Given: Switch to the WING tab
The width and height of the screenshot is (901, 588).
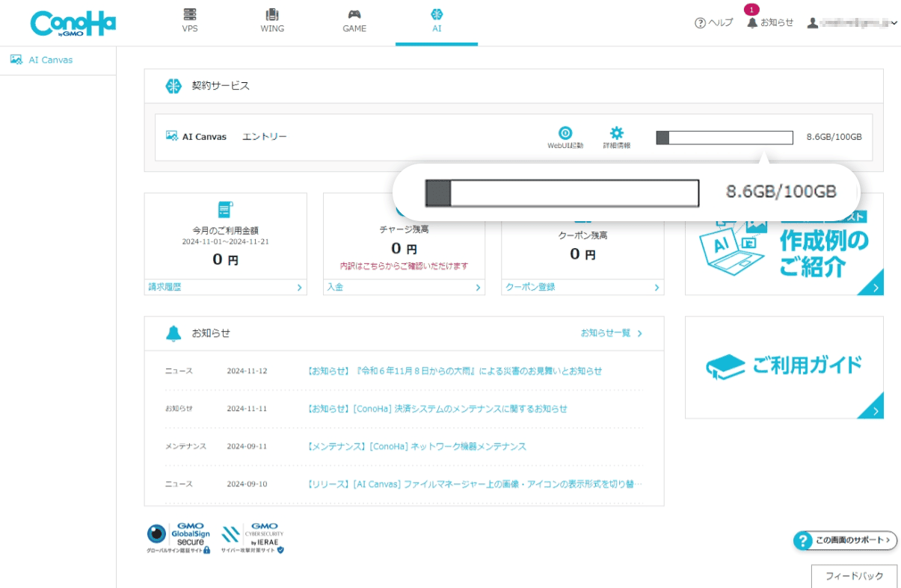Looking at the screenshot, I should [x=272, y=21].
